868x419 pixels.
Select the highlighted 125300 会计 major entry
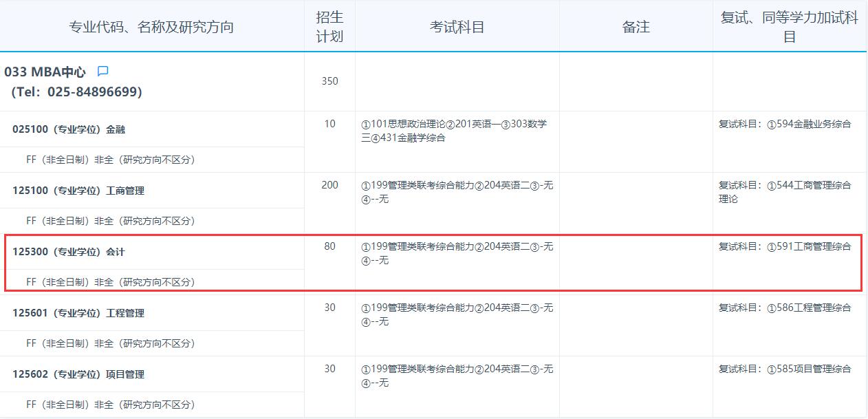(69, 252)
